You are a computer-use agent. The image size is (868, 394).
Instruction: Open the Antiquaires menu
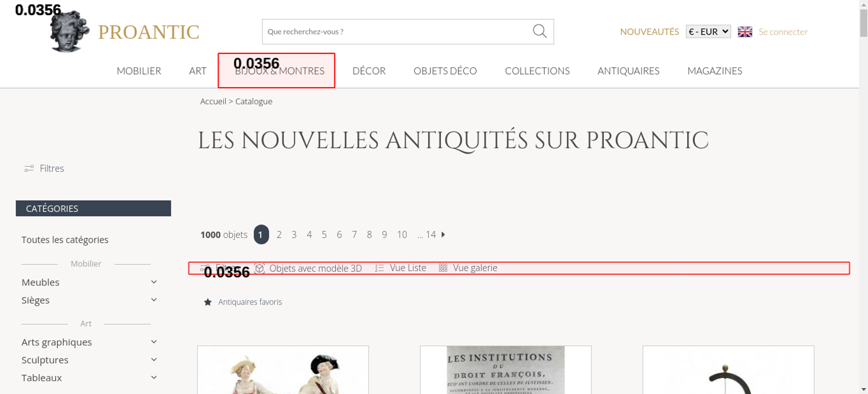628,71
